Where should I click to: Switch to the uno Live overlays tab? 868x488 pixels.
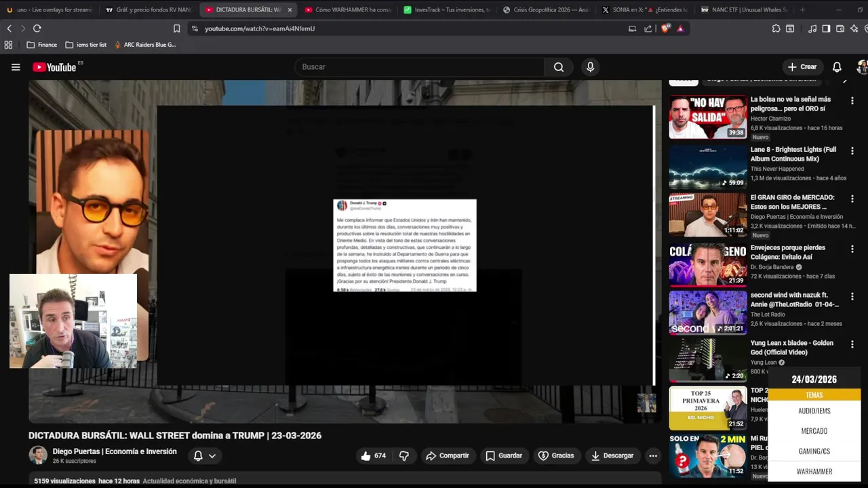coord(49,9)
